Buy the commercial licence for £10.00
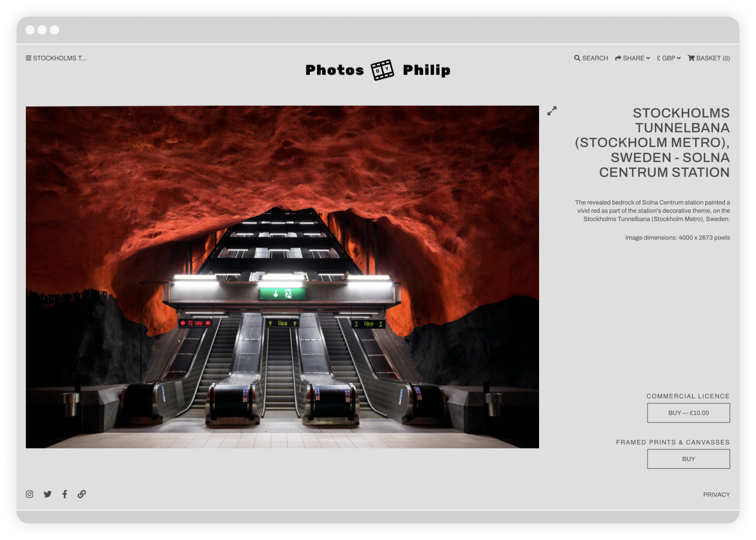756x540 pixels. tap(688, 412)
